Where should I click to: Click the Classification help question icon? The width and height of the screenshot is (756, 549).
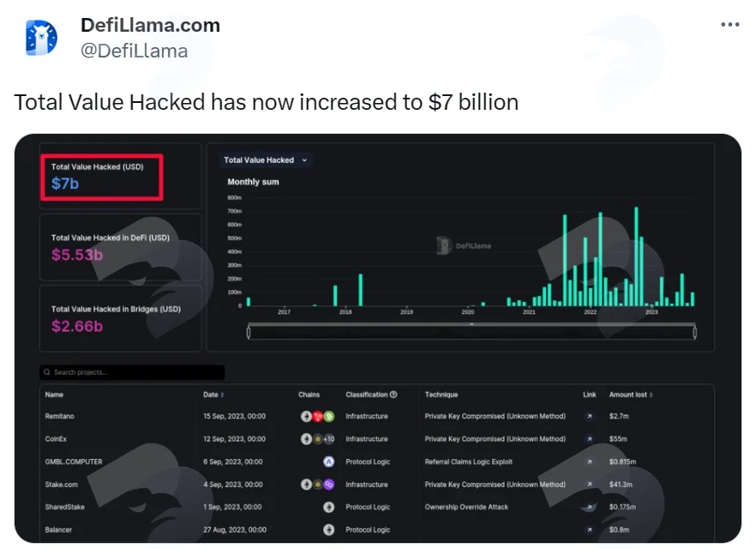point(393,395)
